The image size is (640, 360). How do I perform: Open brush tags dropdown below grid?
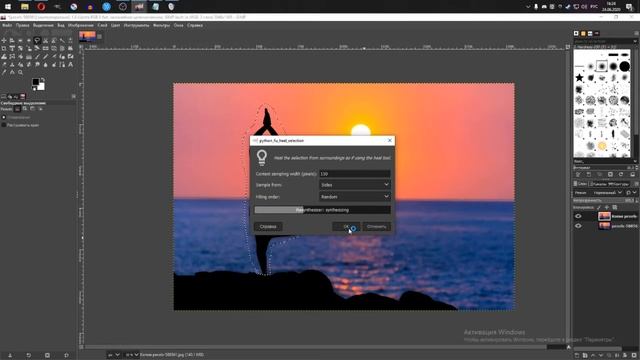tap(635, 162)
